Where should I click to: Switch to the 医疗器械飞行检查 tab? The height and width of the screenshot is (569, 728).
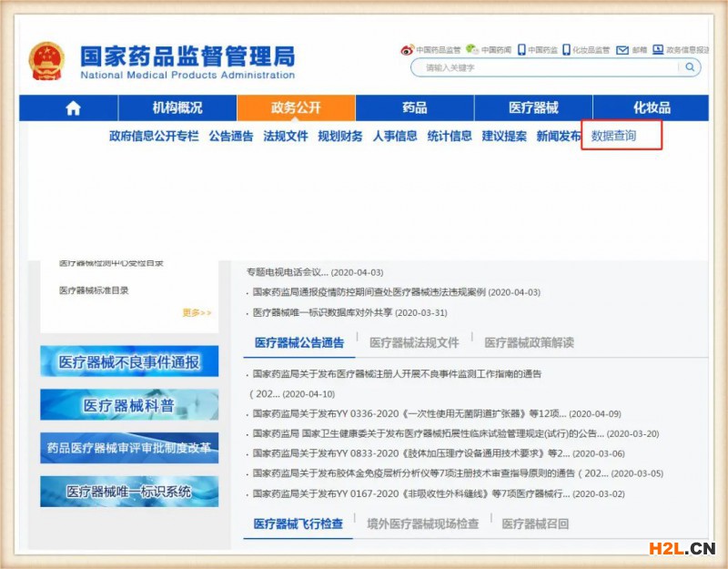point(298,524)
